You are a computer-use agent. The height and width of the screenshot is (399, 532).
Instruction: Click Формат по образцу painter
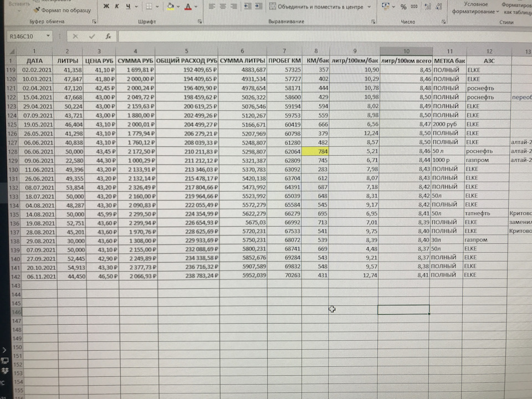(63, 10)
